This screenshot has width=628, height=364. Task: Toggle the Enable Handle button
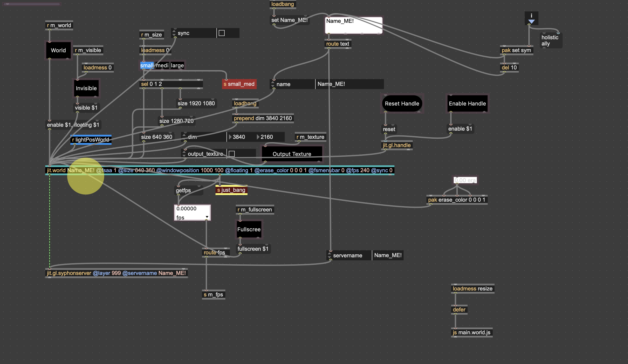point(467,104)
